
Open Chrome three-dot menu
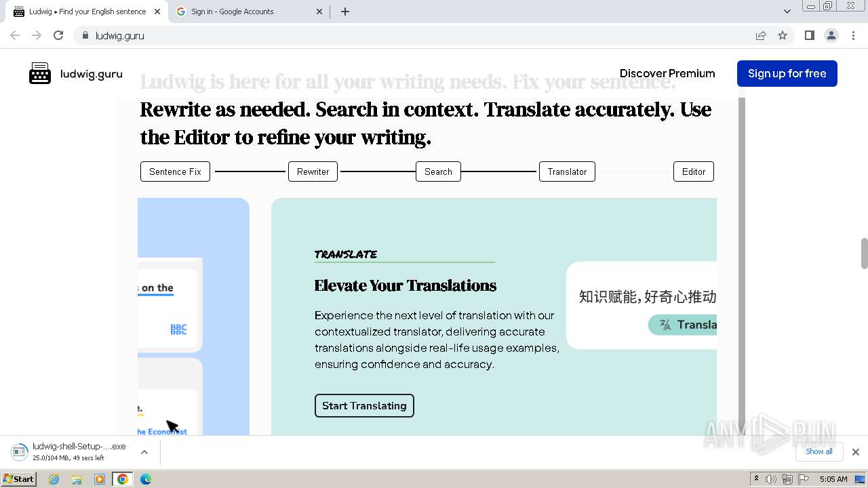point(853,35)
